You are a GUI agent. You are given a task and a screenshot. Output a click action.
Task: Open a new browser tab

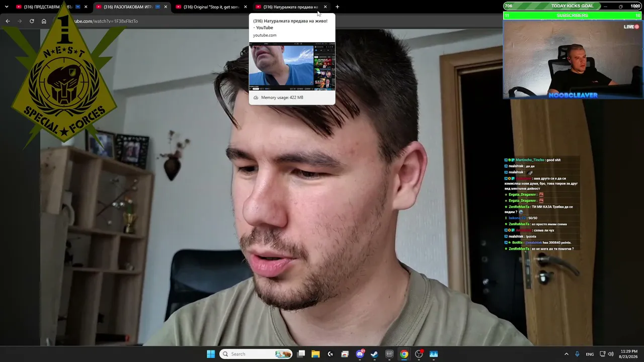click(x=337, y=7)
